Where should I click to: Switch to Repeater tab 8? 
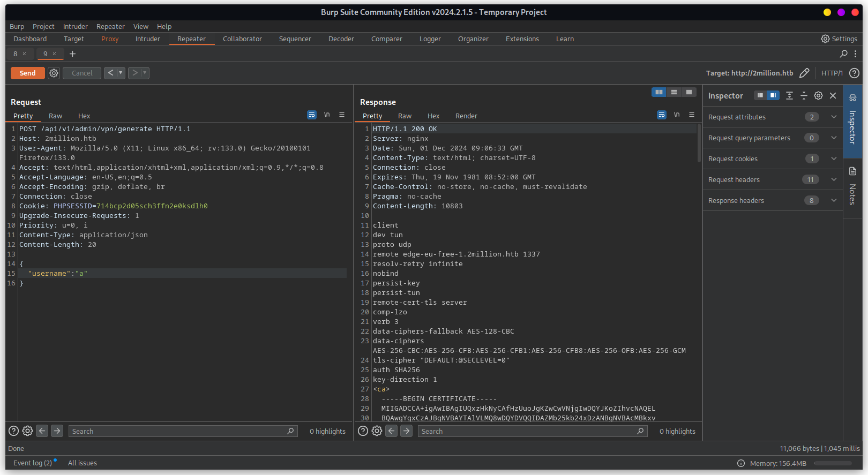point(15,54)
